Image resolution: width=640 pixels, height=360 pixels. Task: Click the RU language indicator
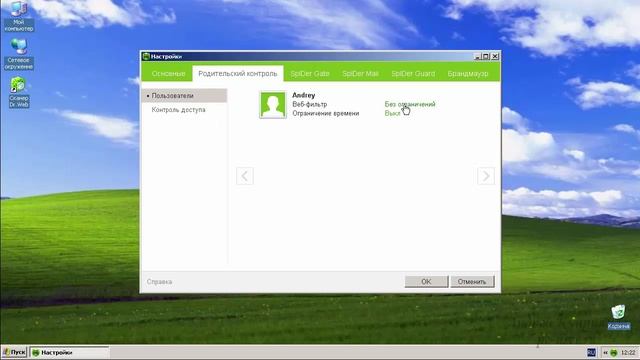591,353
